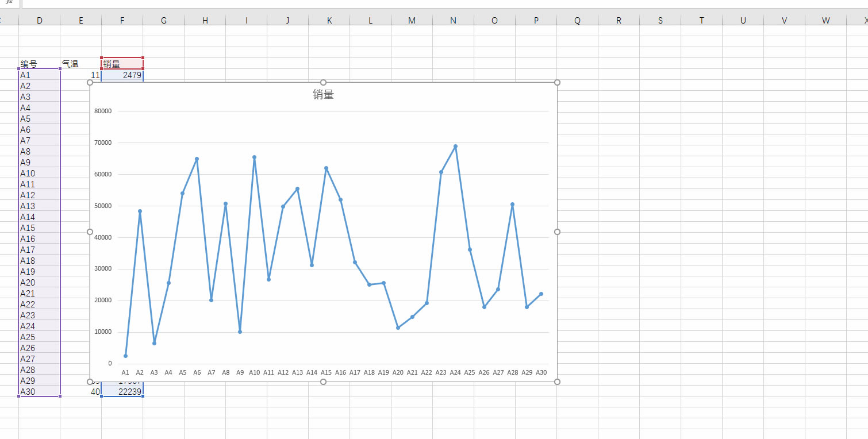Select column header D

(x=40, y=21)
